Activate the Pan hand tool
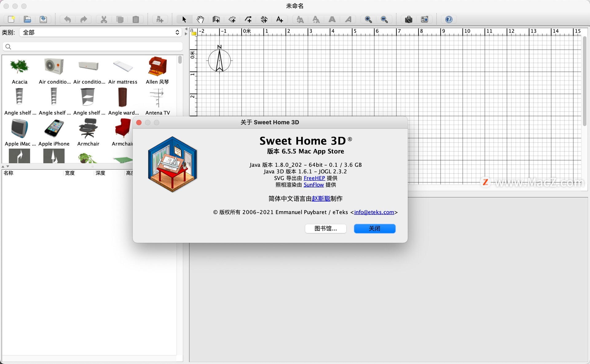This screenshot has height=364, width=590. (200, 19)
